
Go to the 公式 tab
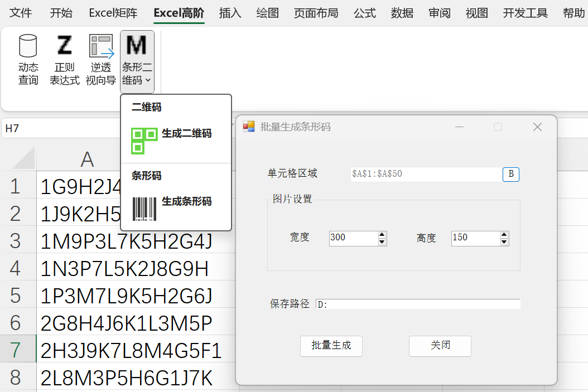click(x=364, y=13)
